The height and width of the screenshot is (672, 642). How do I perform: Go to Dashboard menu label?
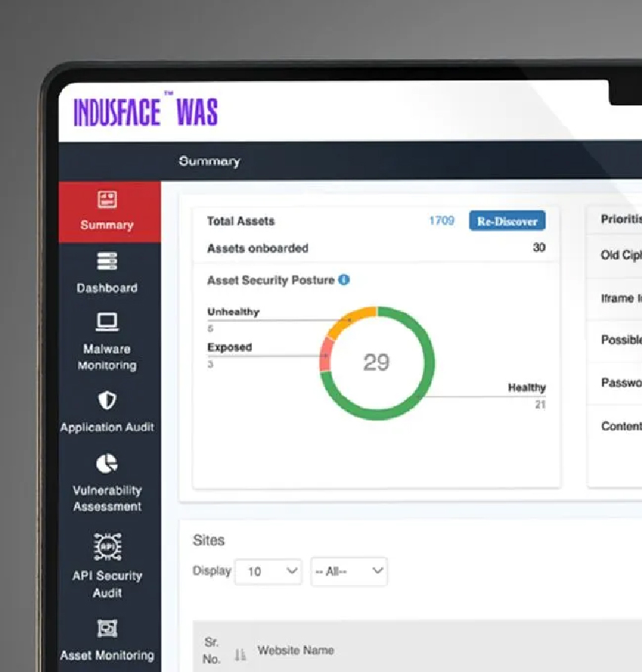pos(107,288)
